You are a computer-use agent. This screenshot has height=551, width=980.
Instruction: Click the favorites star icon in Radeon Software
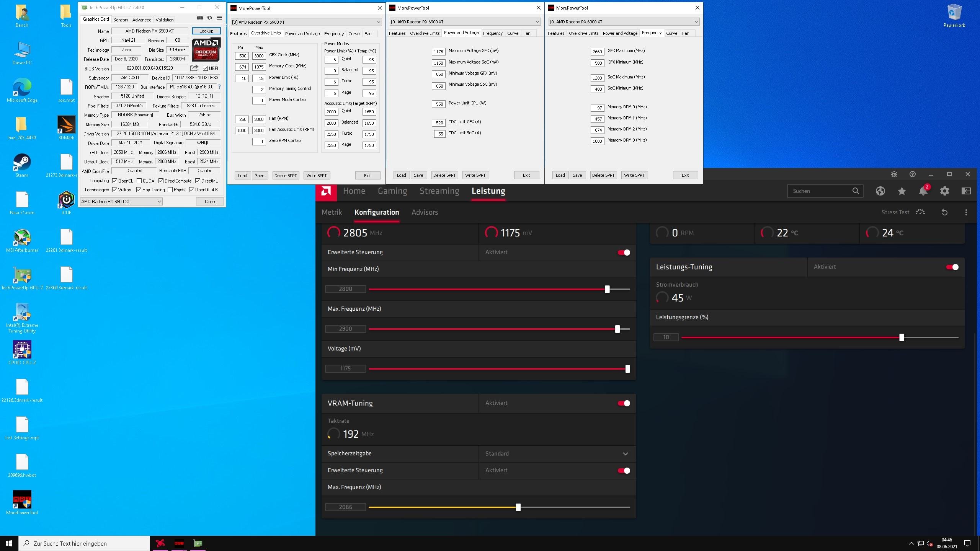(x=902, y=191)
